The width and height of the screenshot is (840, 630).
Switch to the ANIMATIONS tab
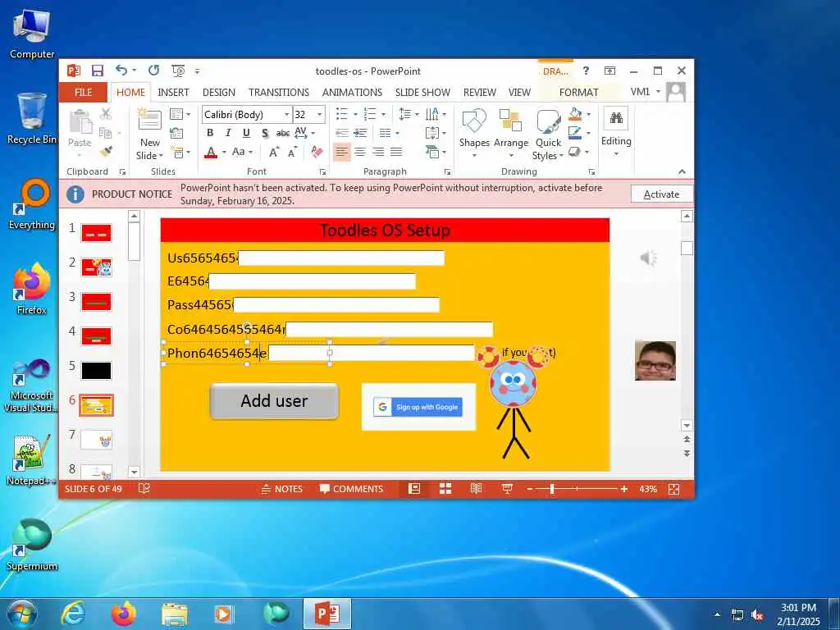click(x=352, y=92)
